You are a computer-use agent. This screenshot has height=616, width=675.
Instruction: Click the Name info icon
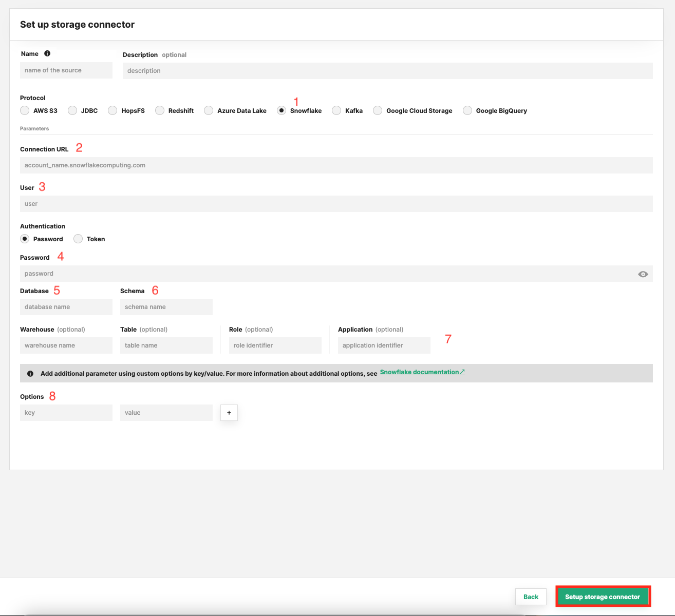47,53
